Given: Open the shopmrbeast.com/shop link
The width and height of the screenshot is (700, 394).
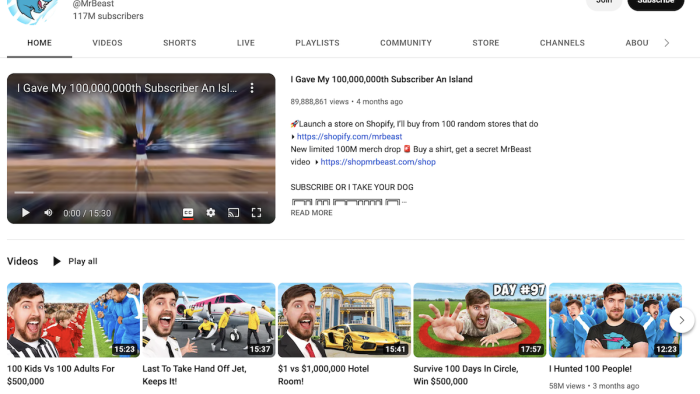Looking at the screenshot, I should pyautogui.click(x=378, y=162).
